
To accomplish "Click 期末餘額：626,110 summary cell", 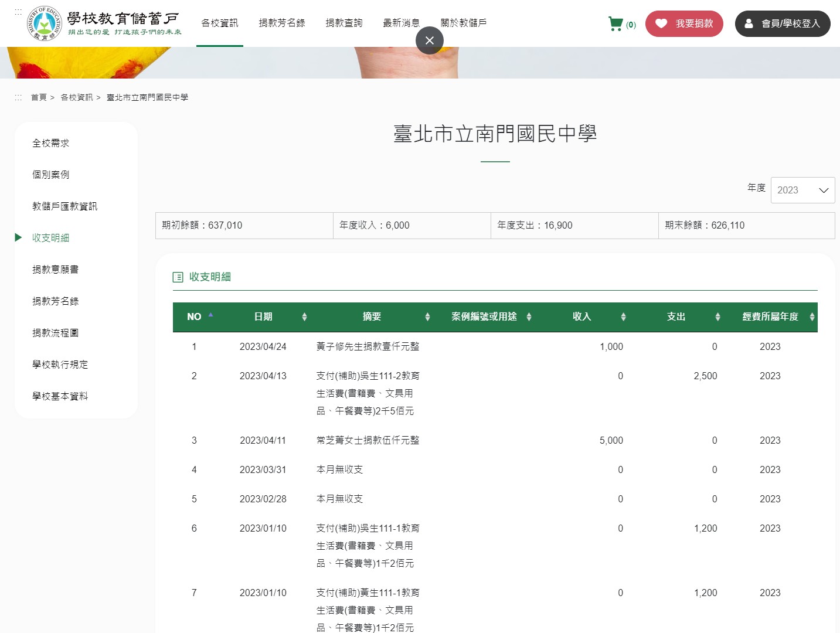I will click(x=747, y=226).
